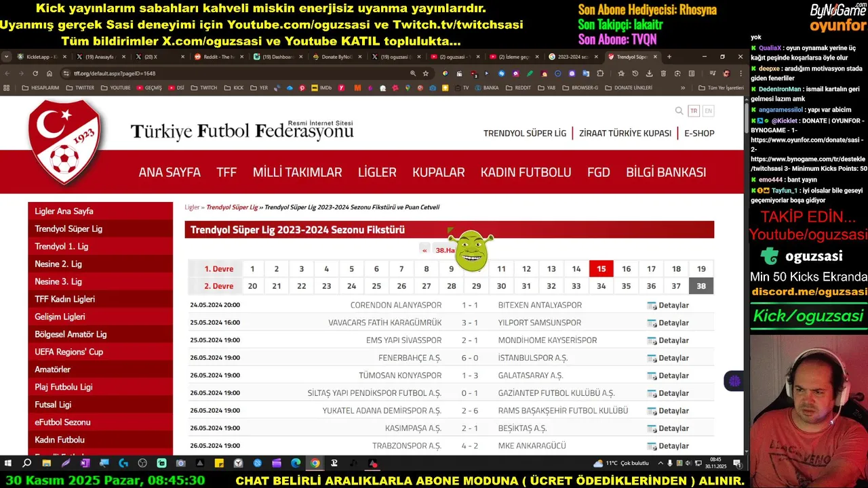Open KUPALAR navigation menu
This screenshot has width=868, height=488.
[x=439, y=172]
